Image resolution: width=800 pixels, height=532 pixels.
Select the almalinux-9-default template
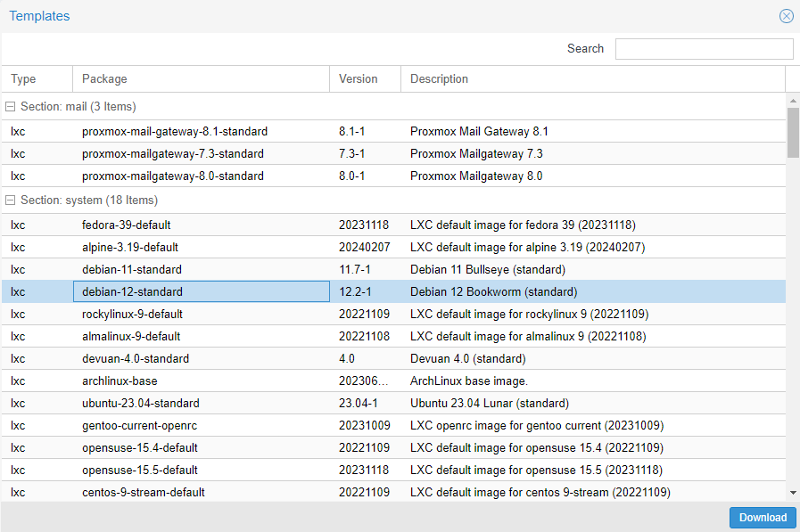131,337
